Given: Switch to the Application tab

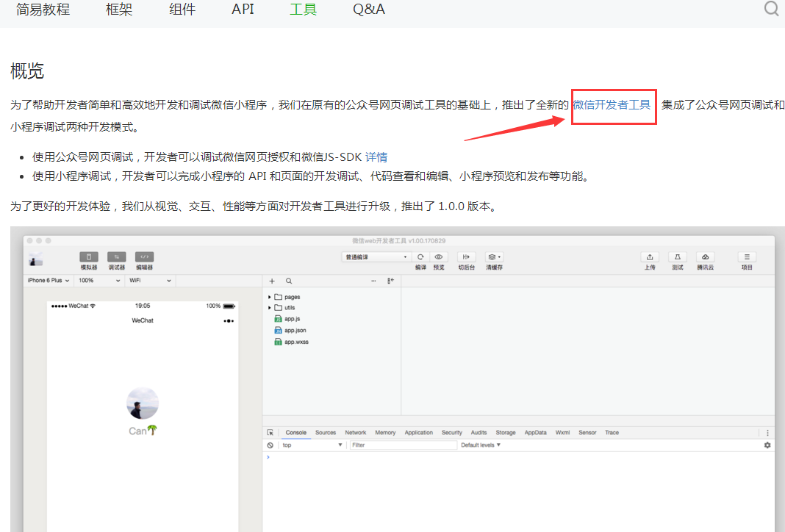Looking at the screenshot, I should 418,432.
